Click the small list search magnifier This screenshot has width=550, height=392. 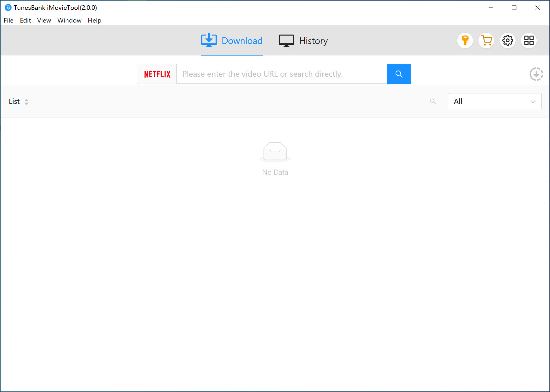coord(433,101)
